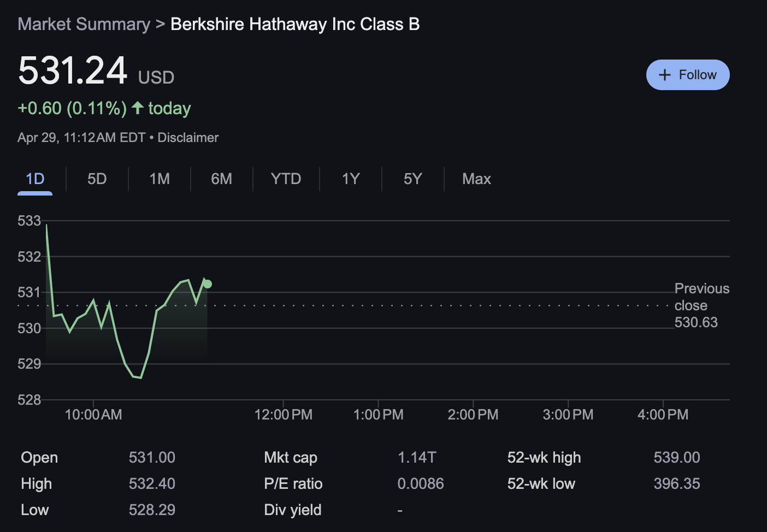Click the P/E ratio label
This screenshot has width=767, height=532.
[293, 484]
